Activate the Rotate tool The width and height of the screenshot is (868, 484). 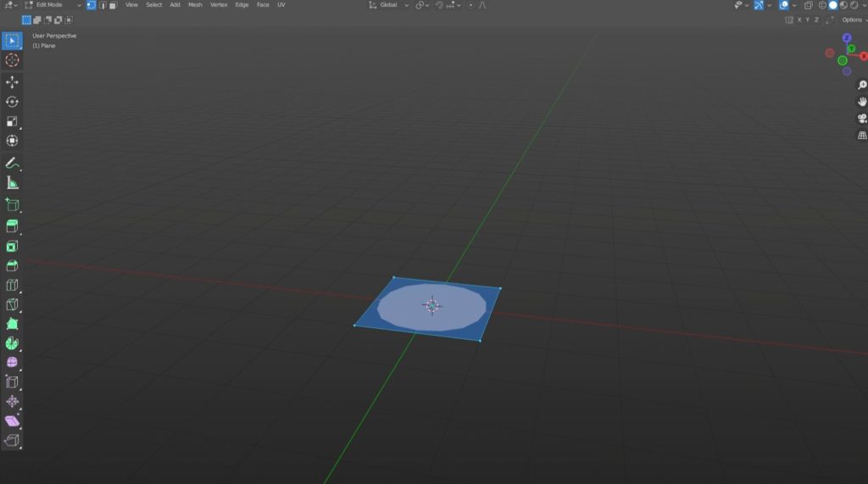[x=12, y=102]
